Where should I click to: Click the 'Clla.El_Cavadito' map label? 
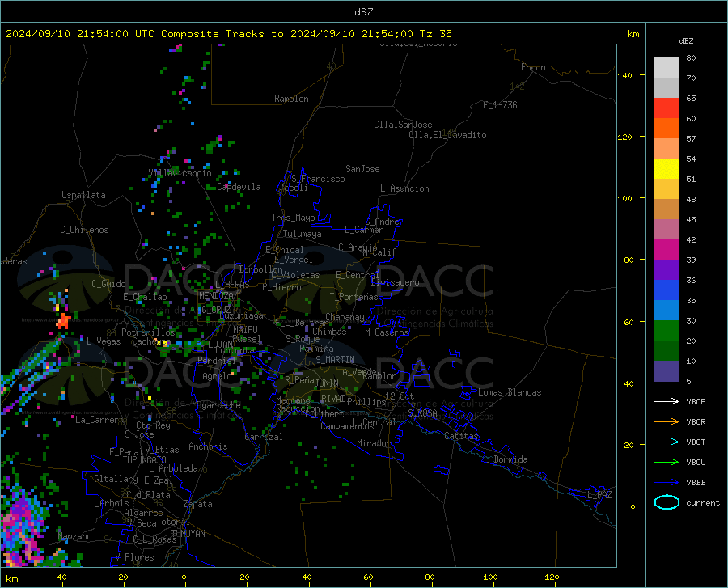coord(447,135)
